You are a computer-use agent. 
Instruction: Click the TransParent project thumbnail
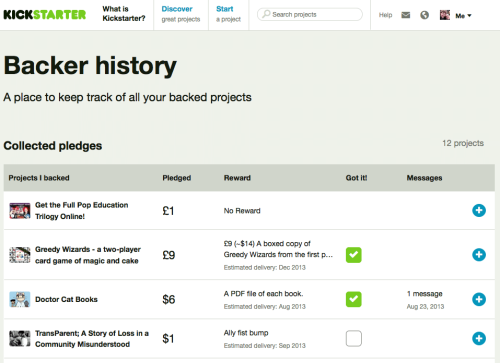coord(20,339)
